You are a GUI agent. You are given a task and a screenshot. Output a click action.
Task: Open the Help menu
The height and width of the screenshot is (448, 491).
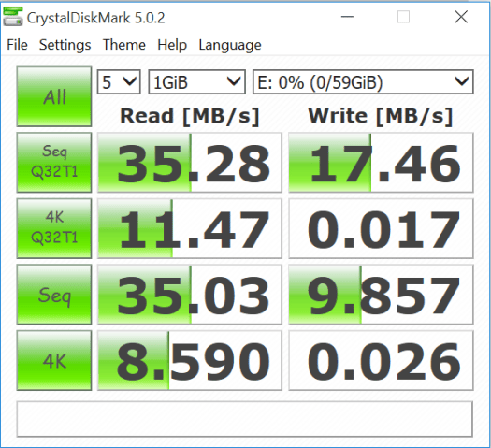(x=172, y=45)
